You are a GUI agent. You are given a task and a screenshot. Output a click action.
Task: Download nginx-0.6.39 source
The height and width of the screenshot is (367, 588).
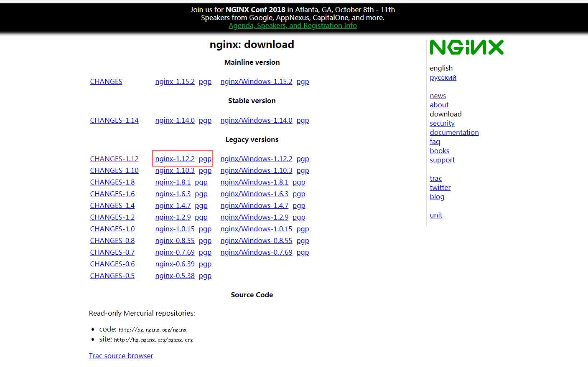click(175, 264)
